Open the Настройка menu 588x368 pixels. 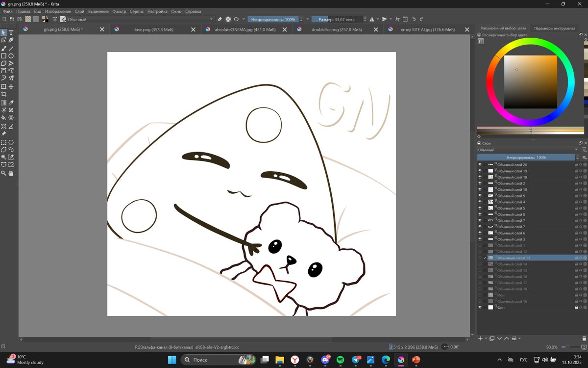[157, 11]
